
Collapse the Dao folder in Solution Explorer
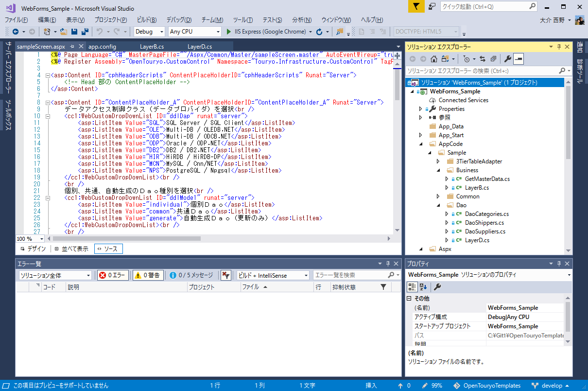tap(439, 205)
